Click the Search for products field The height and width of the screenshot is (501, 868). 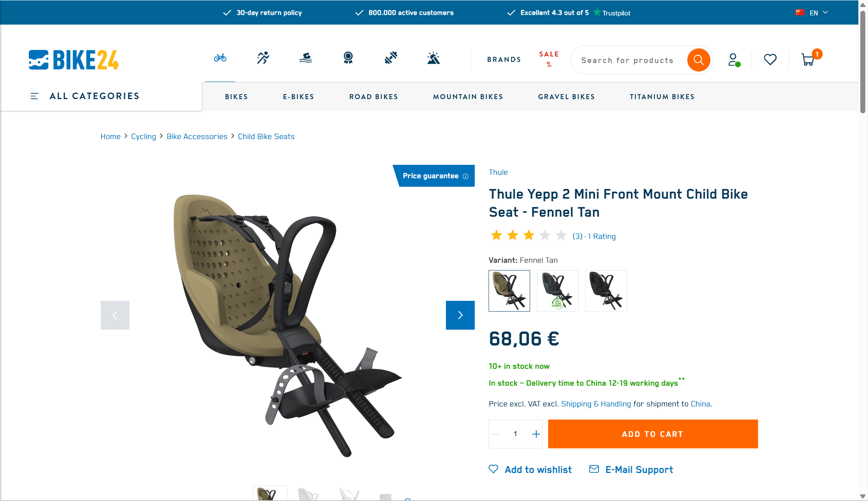pos(629,60)
